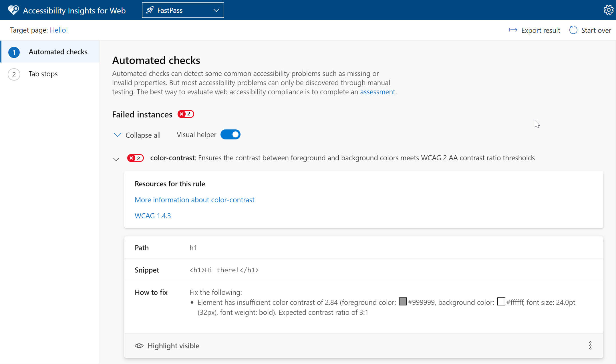Click the Tab stops step 2 circle
The height and width of the screenshot is (364, 616).
[13, 73]
